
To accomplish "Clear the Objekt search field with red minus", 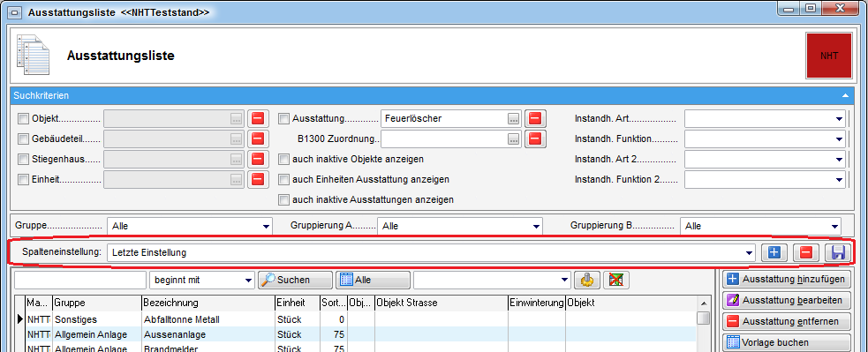I will [x=258, y=118].
